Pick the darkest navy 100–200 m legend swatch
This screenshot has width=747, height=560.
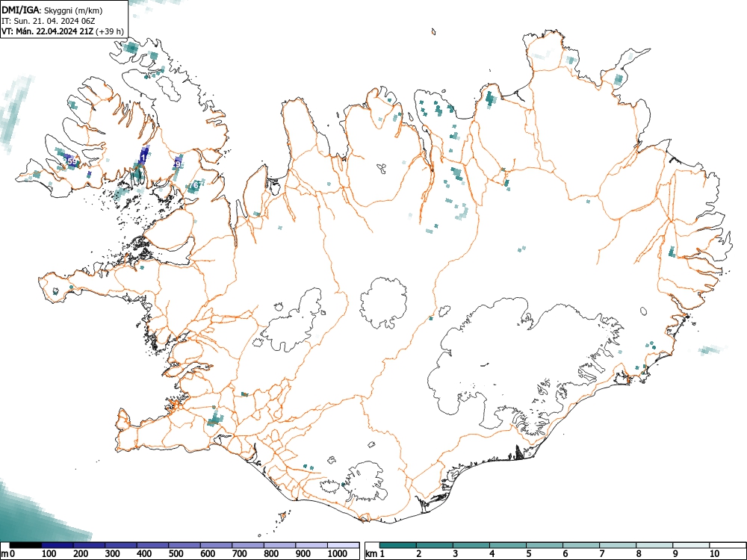tap(58, 545)
